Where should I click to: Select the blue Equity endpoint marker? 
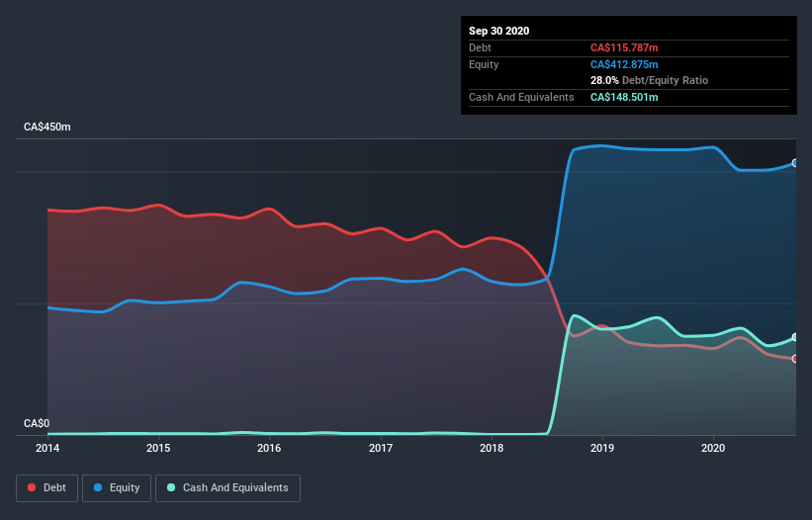tap(795, 163)
